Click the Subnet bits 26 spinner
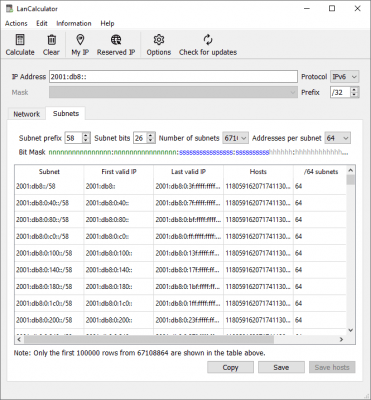The width and height of the screenshot is (371, 400). [144, 138]
